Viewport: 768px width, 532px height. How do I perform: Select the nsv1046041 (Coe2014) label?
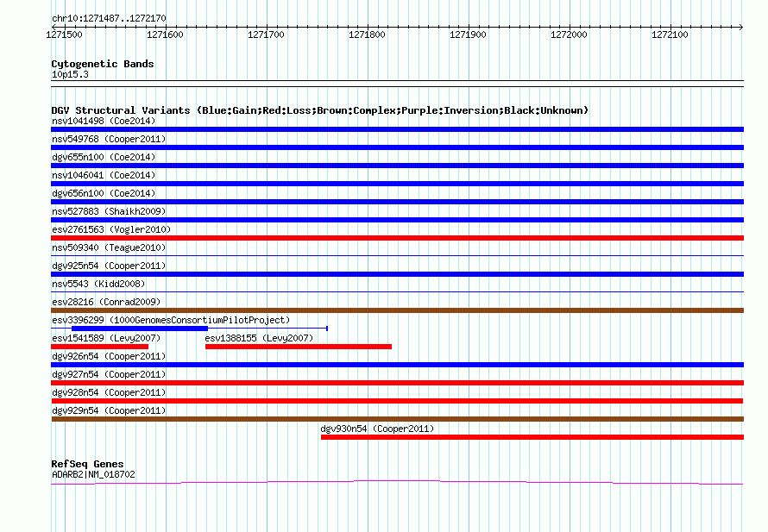coord(104,175)
